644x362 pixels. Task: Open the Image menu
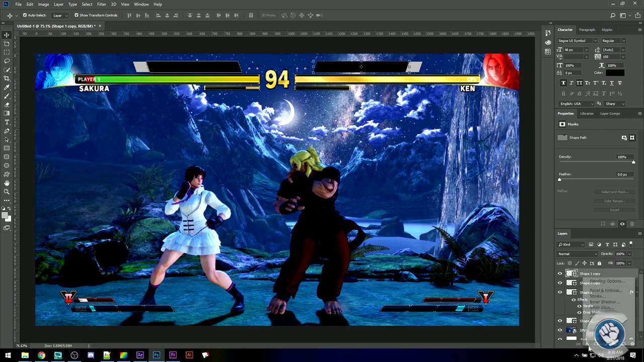[44, 4]
